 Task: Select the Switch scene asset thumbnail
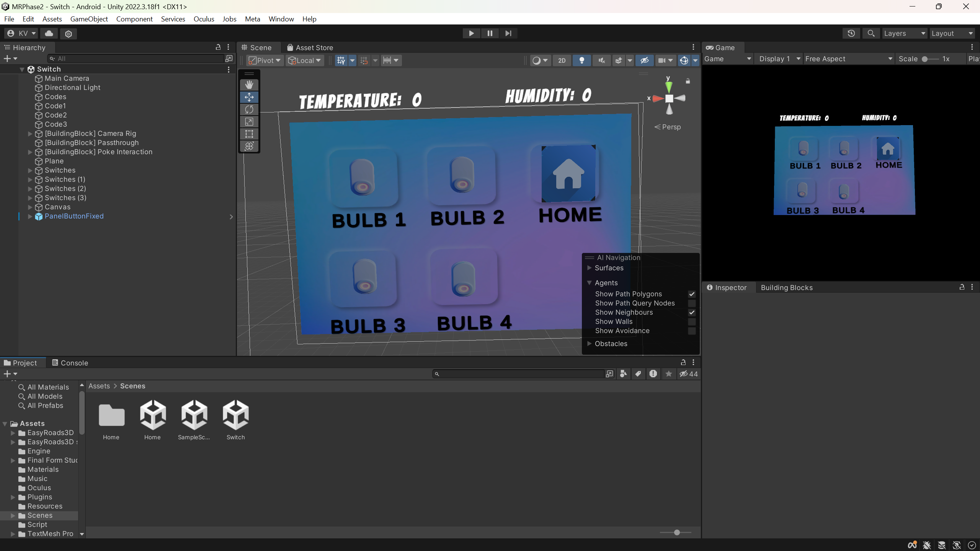(235, 415)
